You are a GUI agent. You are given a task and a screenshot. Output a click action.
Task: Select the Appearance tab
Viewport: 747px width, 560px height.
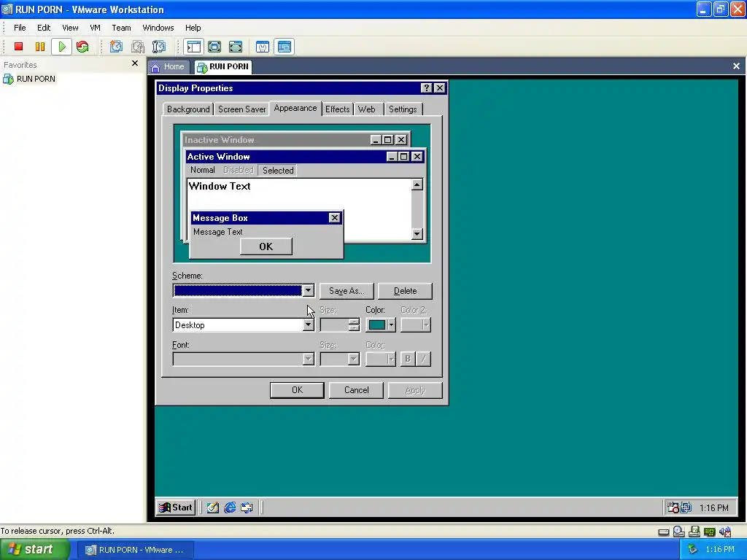click(x=295, y=108)
